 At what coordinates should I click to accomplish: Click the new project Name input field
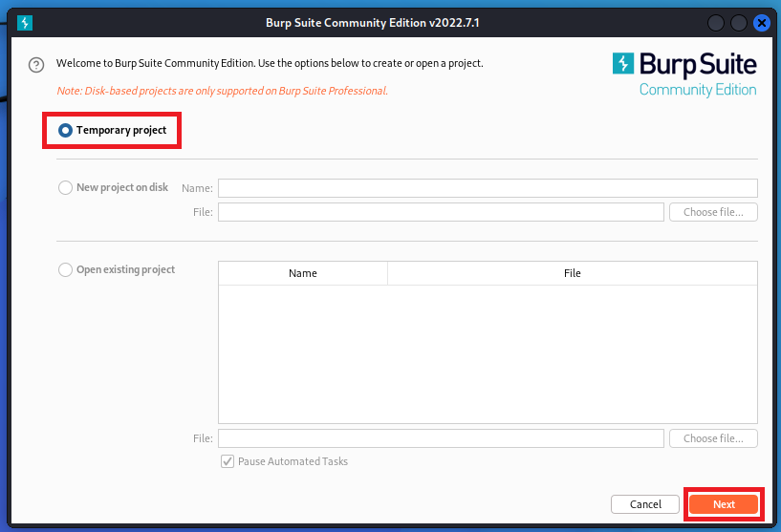pyautogui.click(x=488, y=188)
